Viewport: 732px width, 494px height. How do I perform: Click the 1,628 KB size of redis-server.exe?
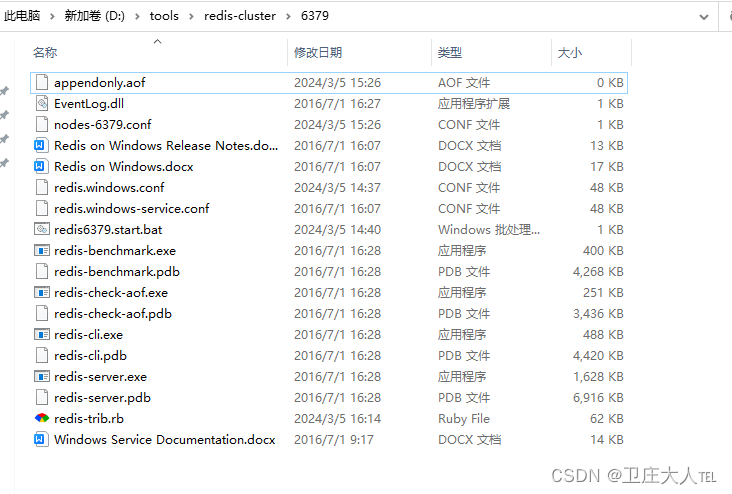598,377
